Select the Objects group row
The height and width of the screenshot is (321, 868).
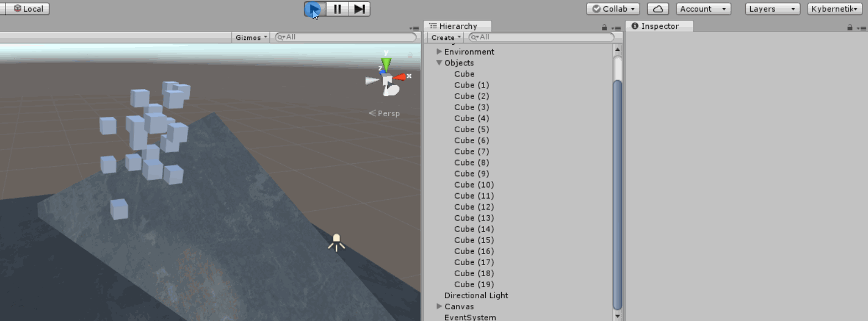point(459,63)
